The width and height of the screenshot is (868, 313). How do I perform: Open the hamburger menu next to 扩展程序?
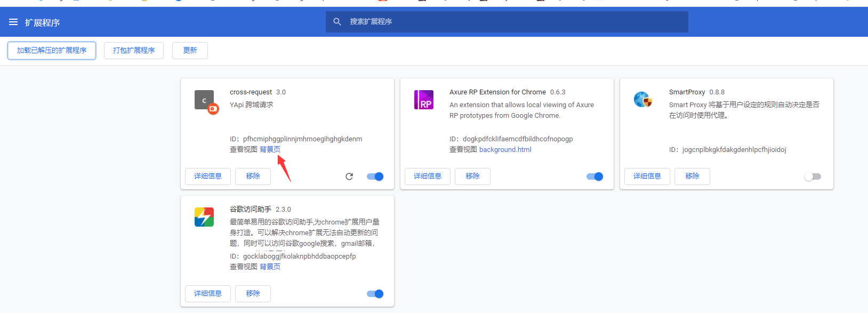coord(13,22)
